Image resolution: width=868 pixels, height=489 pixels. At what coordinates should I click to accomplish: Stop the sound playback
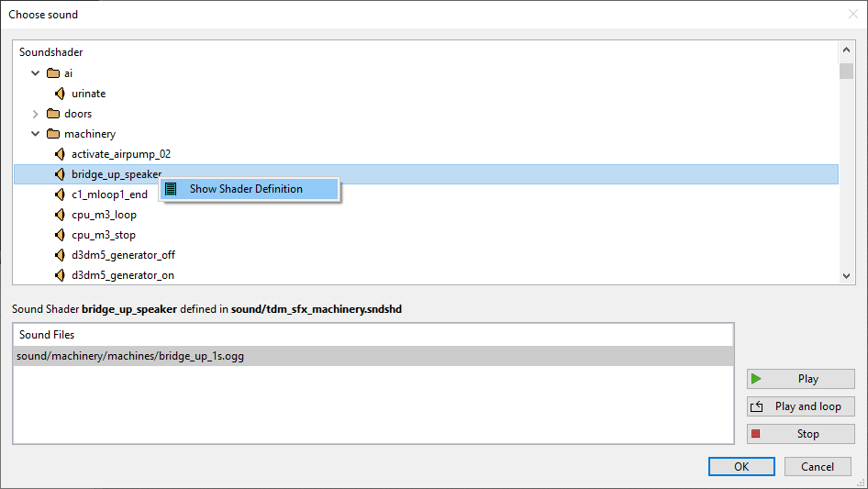tap(800, 434)
